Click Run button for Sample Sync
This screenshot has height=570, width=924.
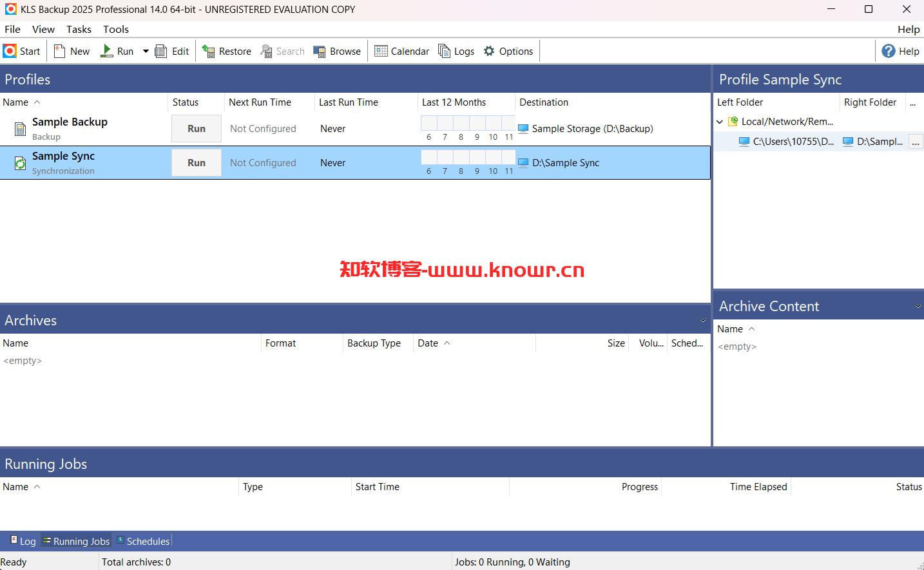pos(197,163)
